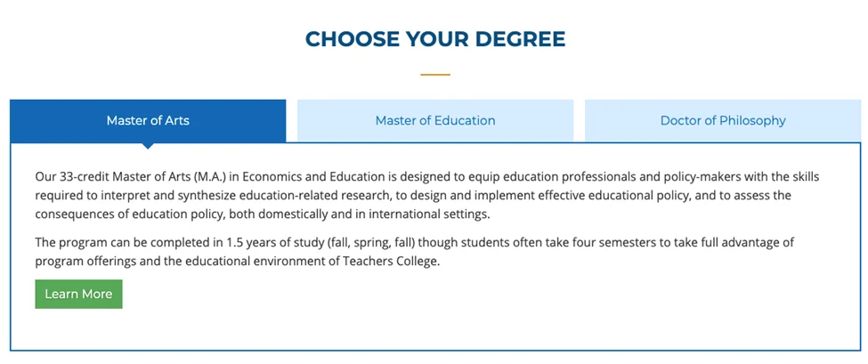Click the down-pointing arrow under Master of Arts
Image resolution: width=868 pixels, height=364 pixels.
point(148,145)
